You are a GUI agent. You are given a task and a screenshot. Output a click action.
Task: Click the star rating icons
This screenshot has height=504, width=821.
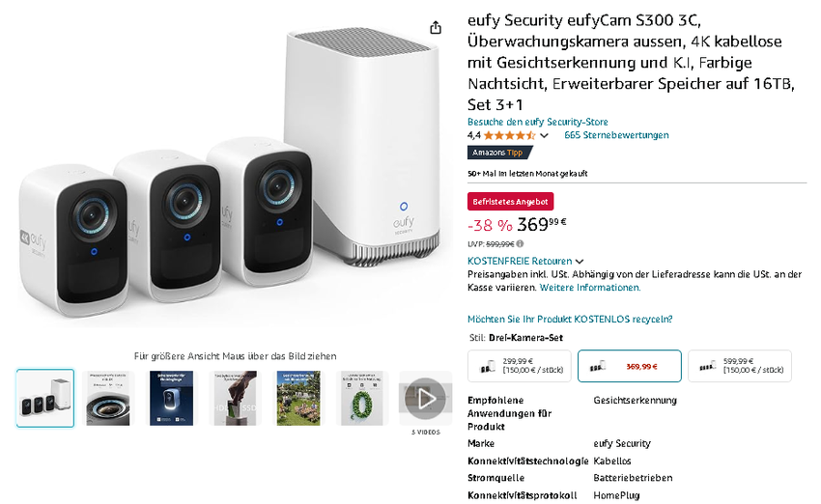point(509,136)
